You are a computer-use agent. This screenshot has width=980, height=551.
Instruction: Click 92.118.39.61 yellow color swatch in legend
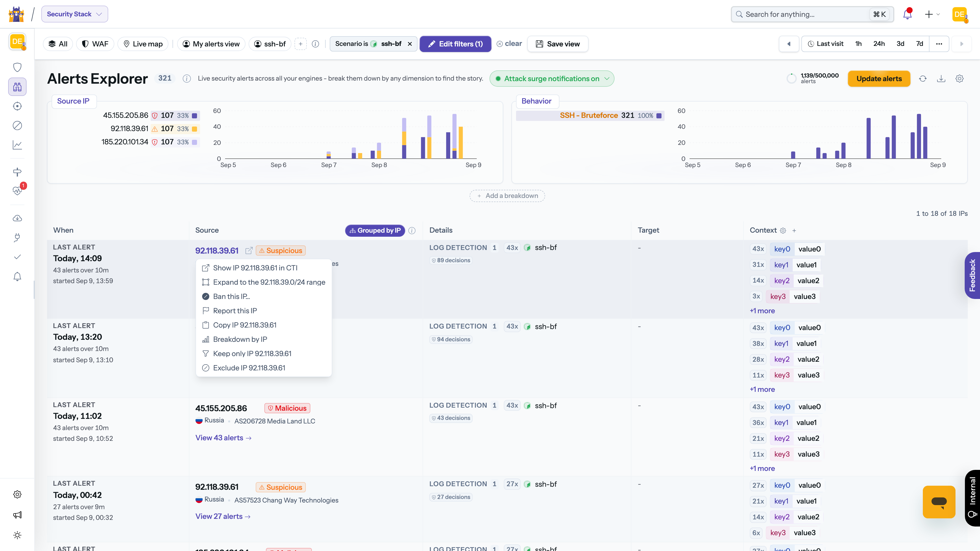tap(194, 129)
